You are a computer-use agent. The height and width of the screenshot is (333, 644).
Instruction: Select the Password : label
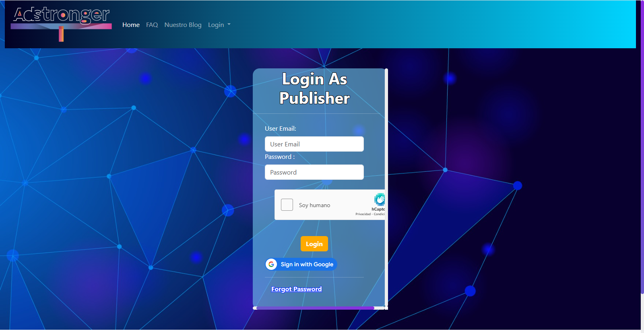click(x=280, y=157)
